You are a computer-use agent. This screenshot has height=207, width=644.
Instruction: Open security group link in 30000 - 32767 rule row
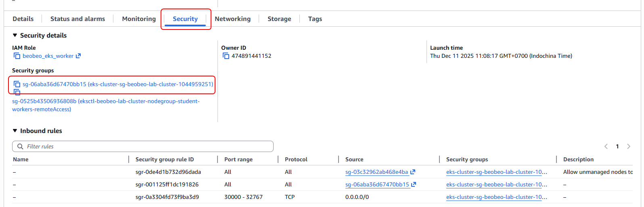496,197
